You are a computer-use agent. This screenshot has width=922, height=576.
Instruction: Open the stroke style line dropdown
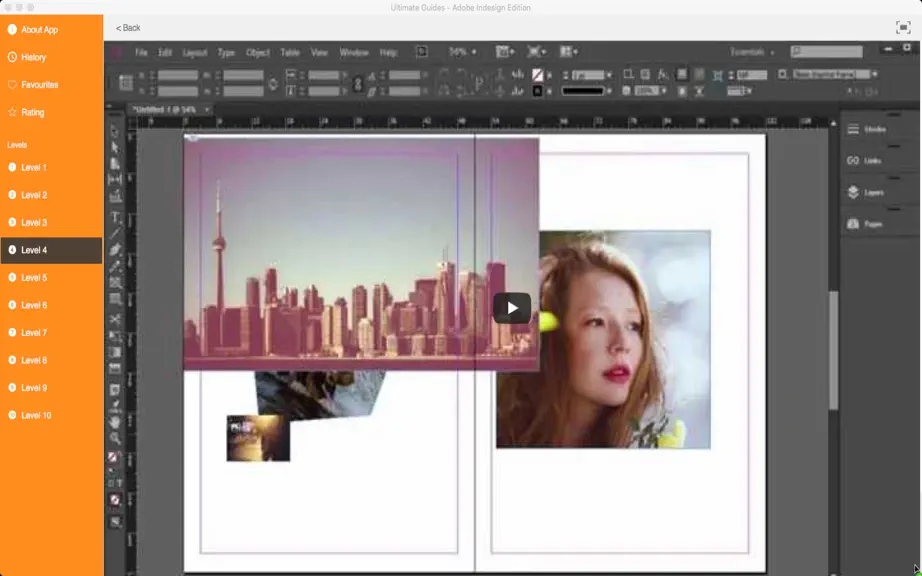(x=586, y=91)
